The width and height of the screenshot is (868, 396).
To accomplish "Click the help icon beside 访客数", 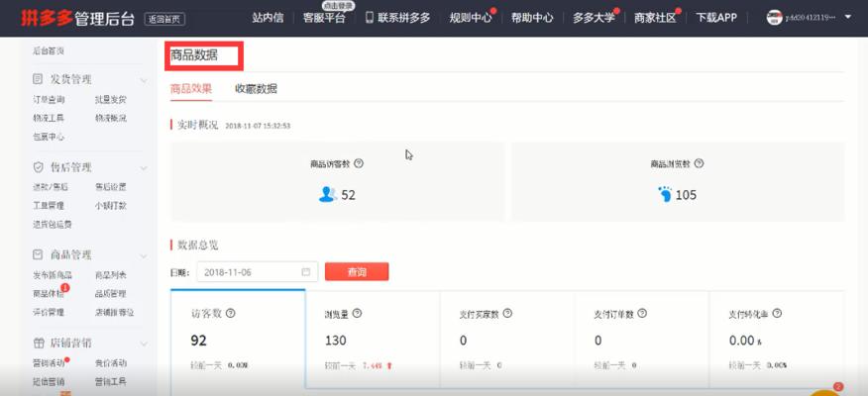I will pyautogui.click(x=230, y=313).
